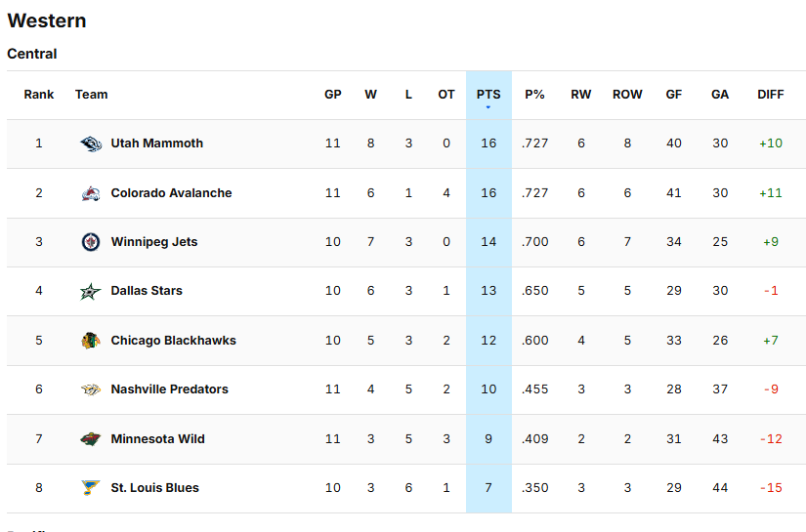Click the Colorado Avalanche logo icon
The height and width of the screenshot is (532, 806).
tap(91, 193)
